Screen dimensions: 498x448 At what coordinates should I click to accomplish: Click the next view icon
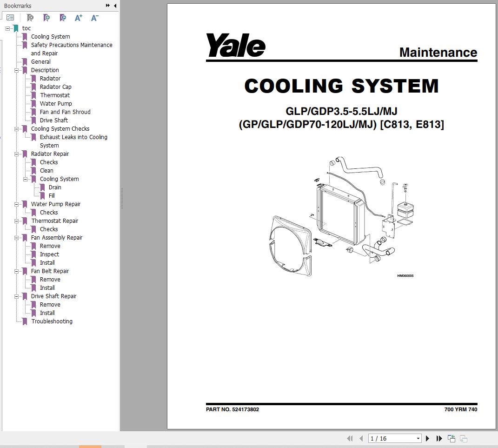pos(464,439)
